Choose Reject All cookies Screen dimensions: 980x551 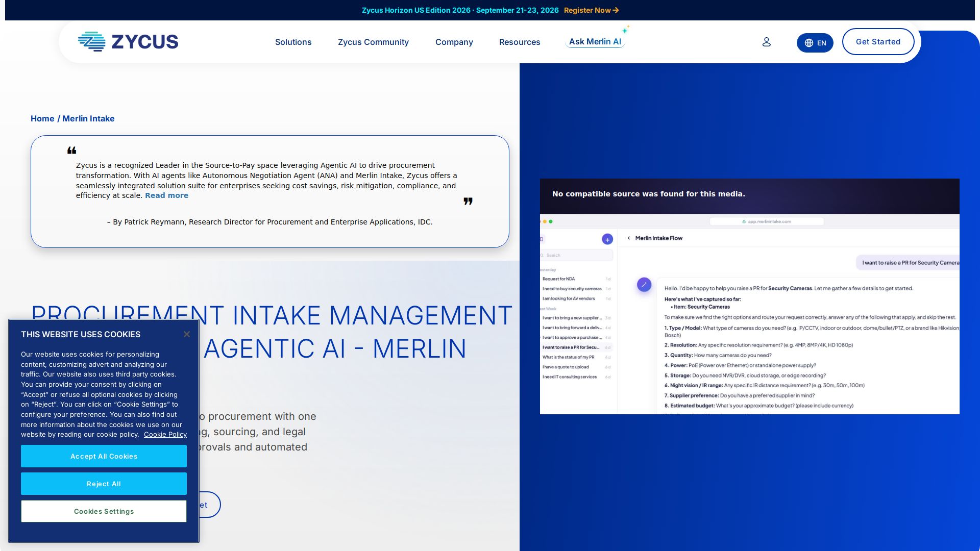104,484
